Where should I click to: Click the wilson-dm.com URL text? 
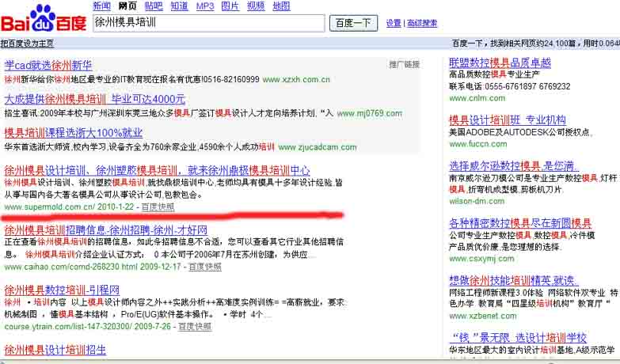477,201
